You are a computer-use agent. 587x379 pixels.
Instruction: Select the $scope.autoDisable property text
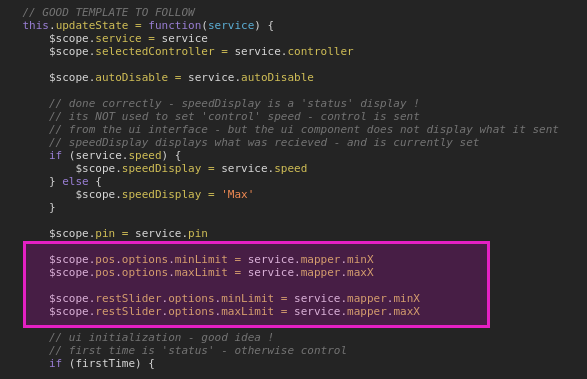[x=109, y=78]
